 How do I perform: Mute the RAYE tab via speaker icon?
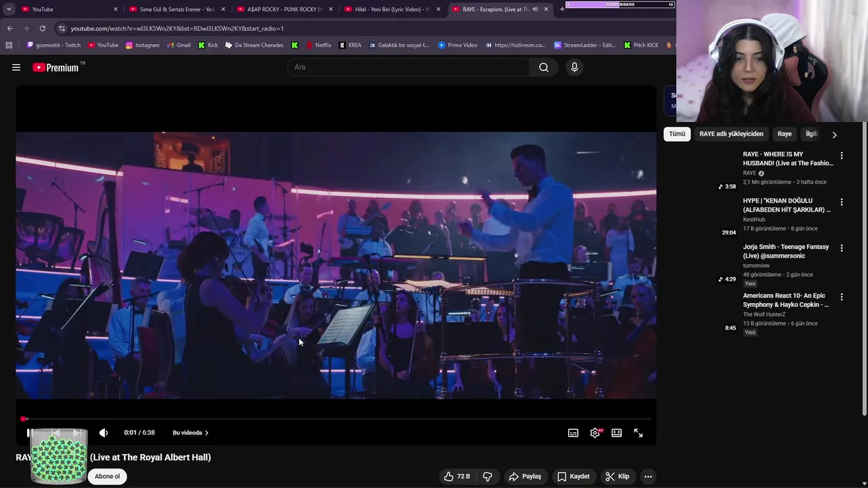click(x=535, y=9)
